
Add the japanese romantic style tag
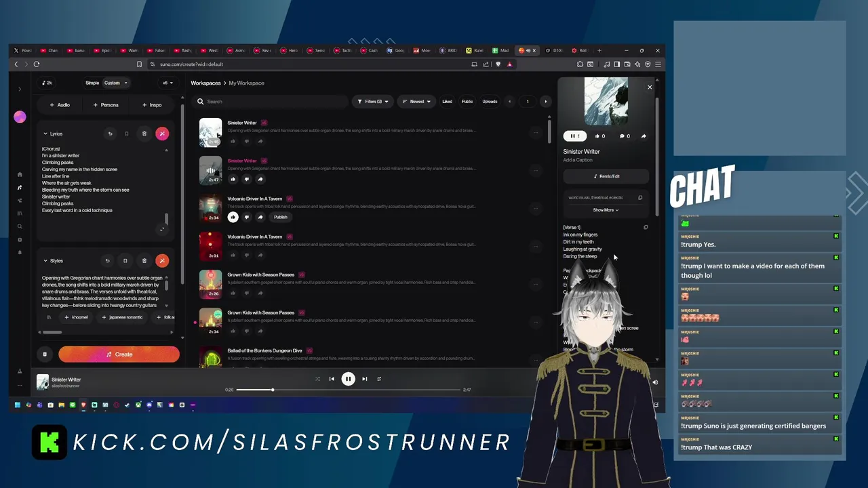(123, 317)
